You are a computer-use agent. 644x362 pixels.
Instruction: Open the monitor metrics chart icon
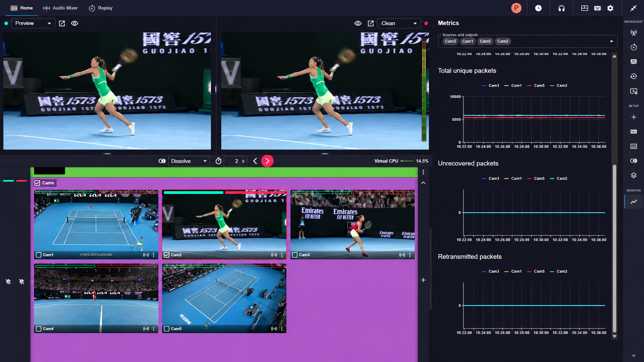[634, 202]
